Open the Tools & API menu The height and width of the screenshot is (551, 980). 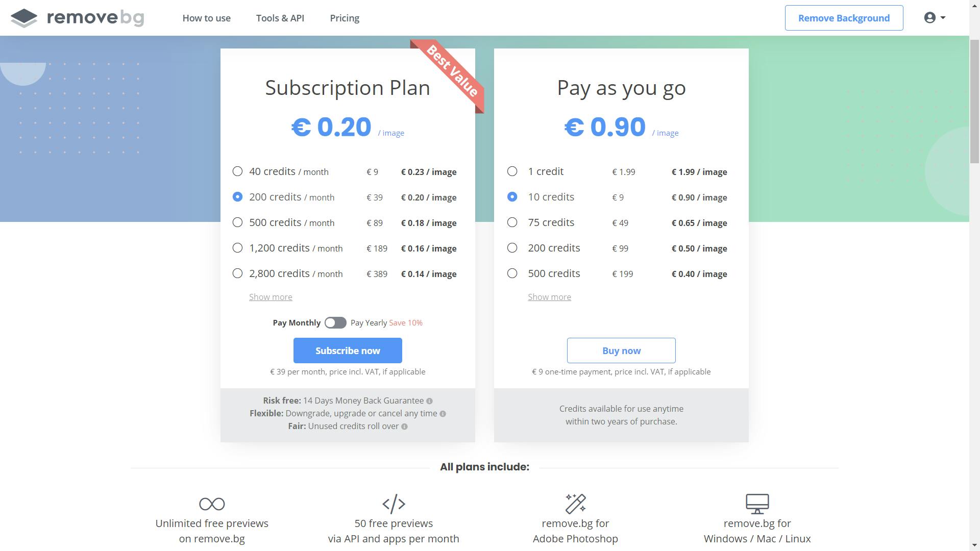(x=280, y=18)
